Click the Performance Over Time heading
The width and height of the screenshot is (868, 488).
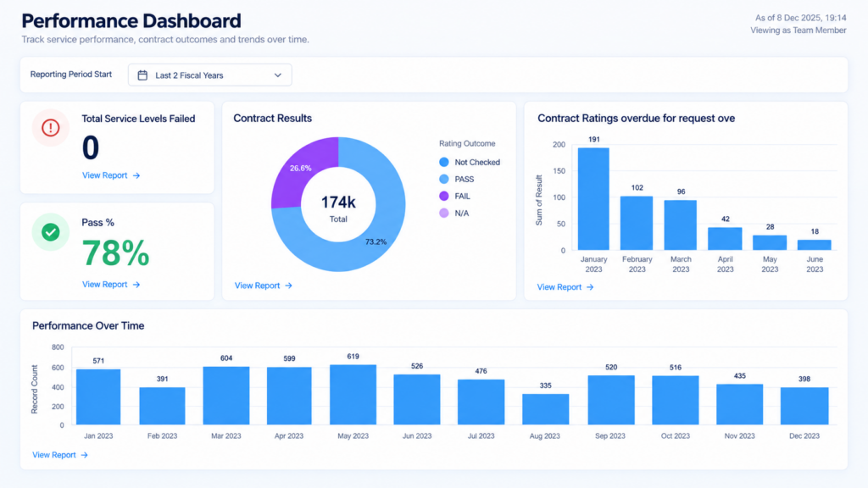(x=88, y=326)
